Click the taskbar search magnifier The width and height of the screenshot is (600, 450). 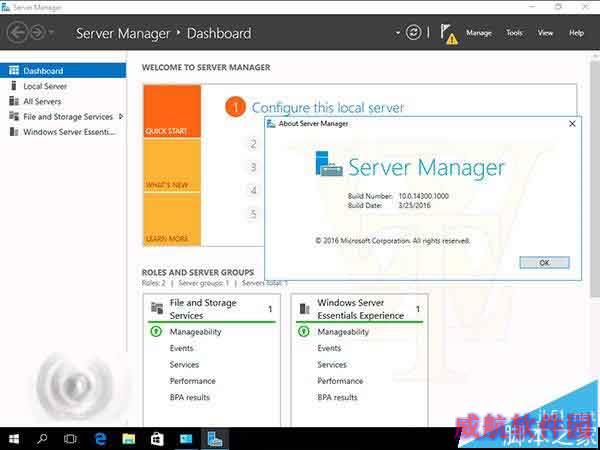tap(42, 439)
